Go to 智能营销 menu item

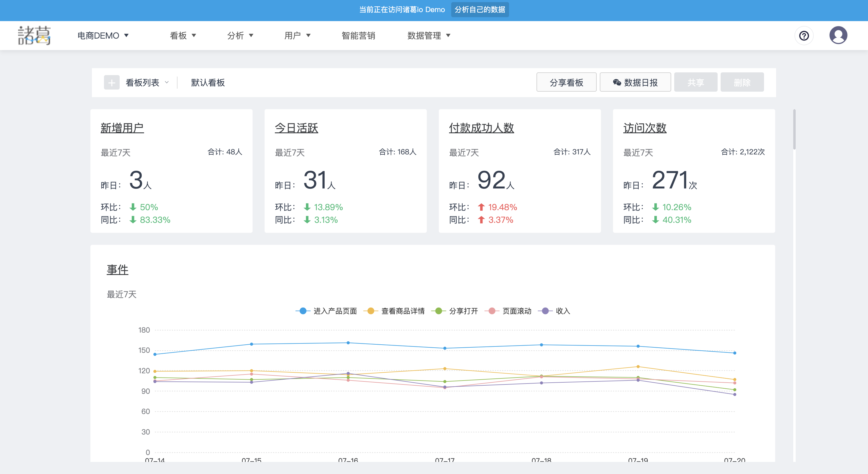[x=358, y=35]
